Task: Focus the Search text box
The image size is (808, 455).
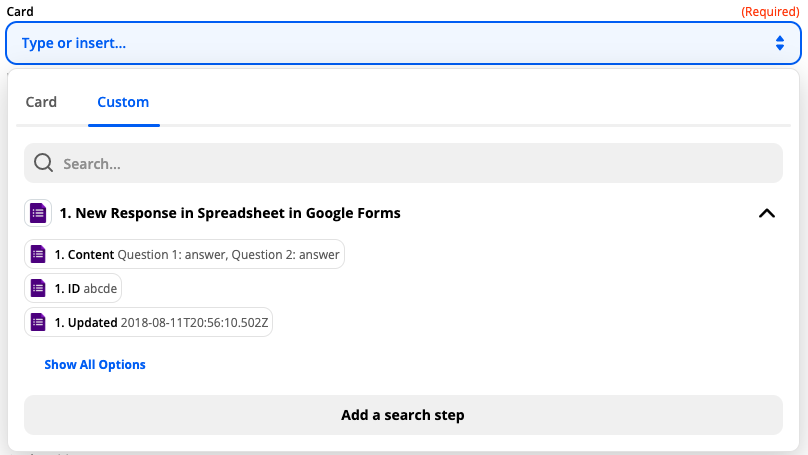Action: coord(403,163)
